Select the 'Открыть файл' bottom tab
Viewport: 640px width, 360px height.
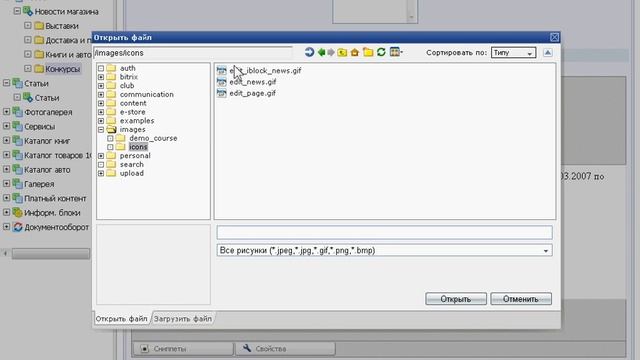(121, 318)
